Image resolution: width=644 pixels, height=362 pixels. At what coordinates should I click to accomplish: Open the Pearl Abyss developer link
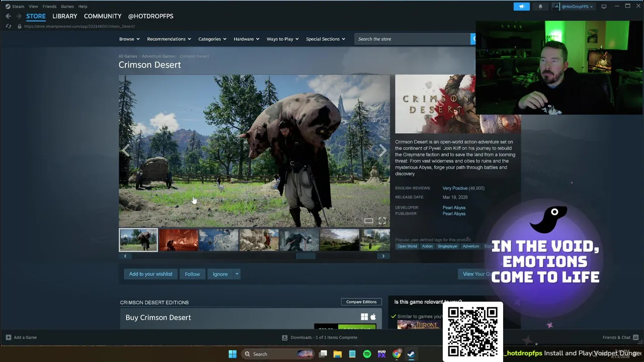[454, 208]
